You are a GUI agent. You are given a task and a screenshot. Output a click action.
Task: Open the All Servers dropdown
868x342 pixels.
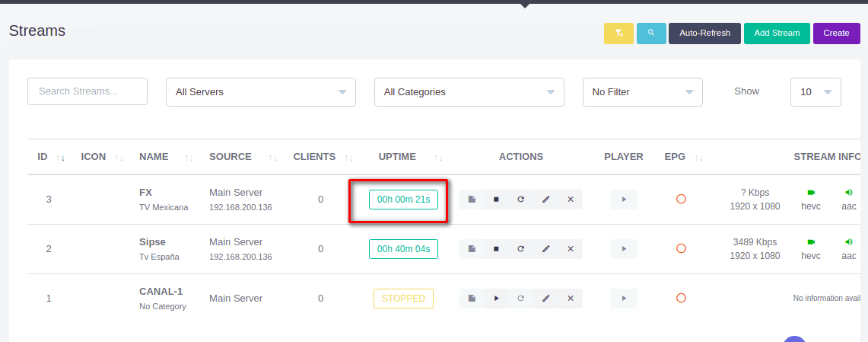click(x=260, y=92)
